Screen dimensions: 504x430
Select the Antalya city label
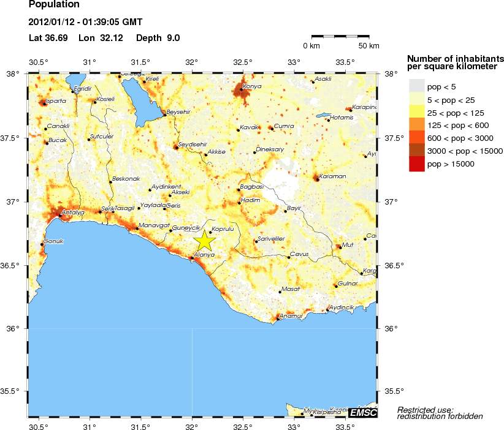point(73,213)
